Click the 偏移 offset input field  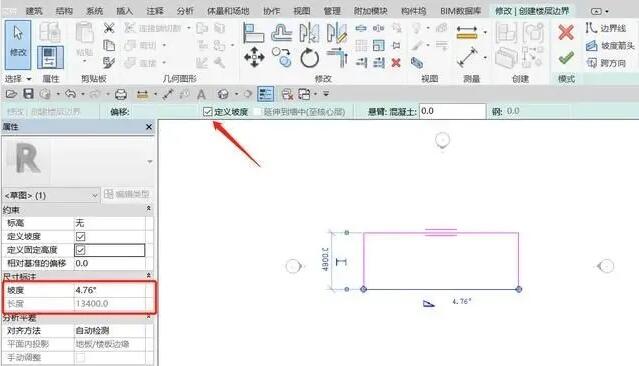pos(165,111)
